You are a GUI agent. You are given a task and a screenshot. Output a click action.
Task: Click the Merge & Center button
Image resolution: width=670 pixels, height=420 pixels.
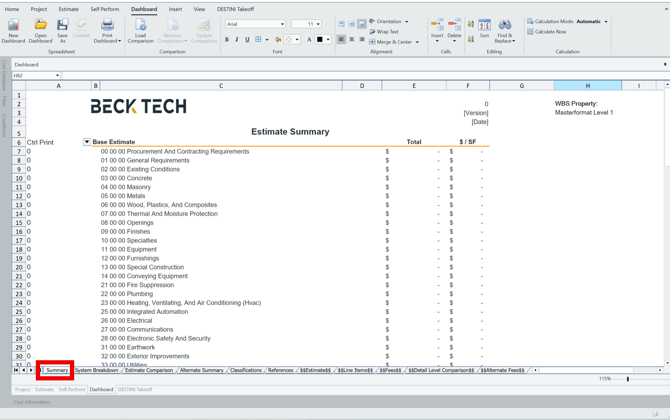392,42
